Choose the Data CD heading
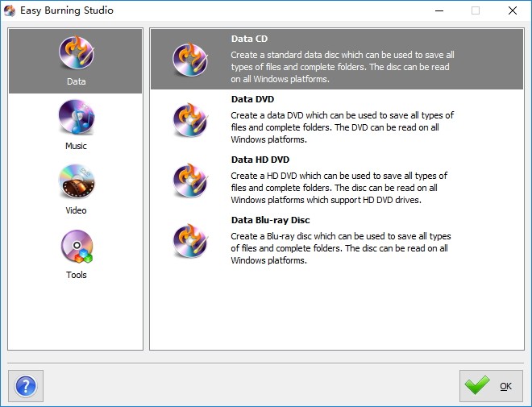Image resolution: width=532 pixels, height=407 pixels. tap(249, 39)
